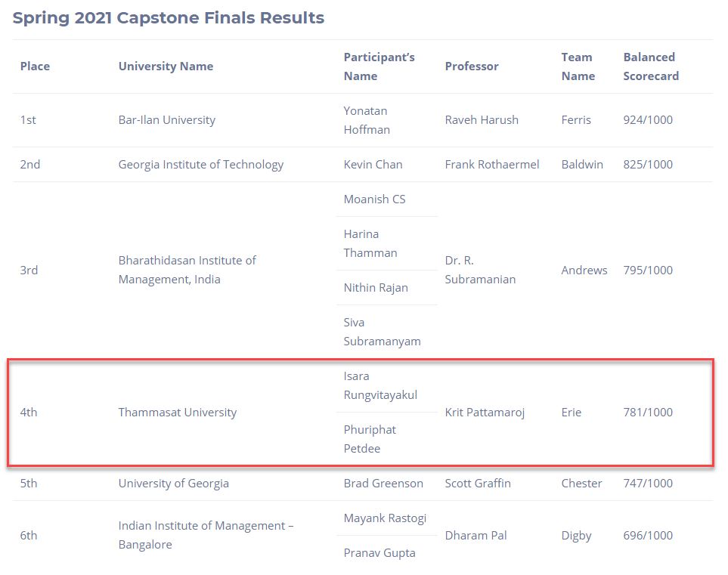Select participant Yonatan Hoffman
Viewport: 728px width, 575px height.
[x=367, y=120]
